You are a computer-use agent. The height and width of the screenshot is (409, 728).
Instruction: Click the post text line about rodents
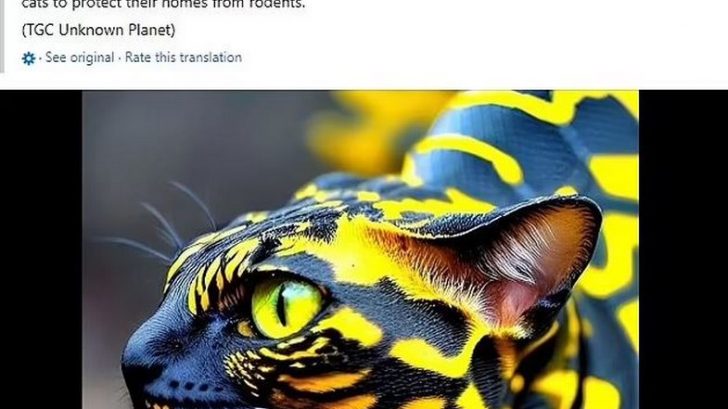(163, 5)
